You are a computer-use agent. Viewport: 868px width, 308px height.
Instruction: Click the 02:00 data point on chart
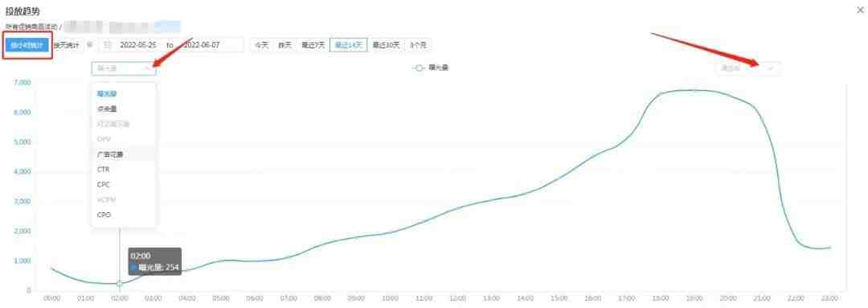click(120, 283)
